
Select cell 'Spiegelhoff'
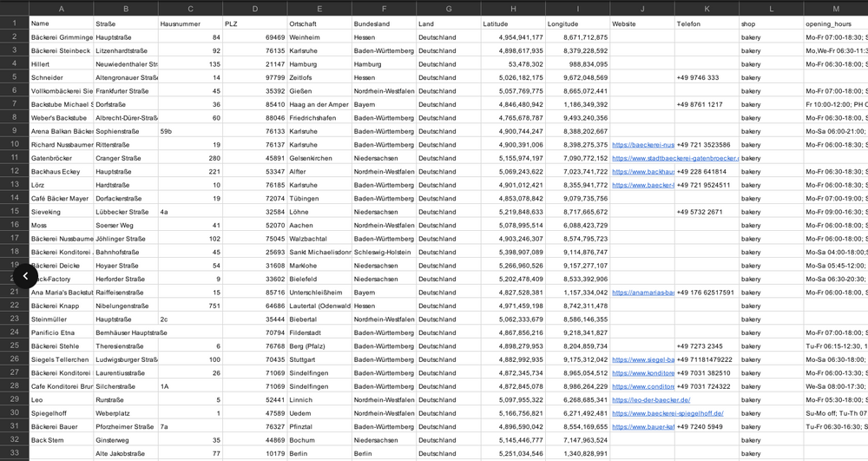[x=62, y=413]
